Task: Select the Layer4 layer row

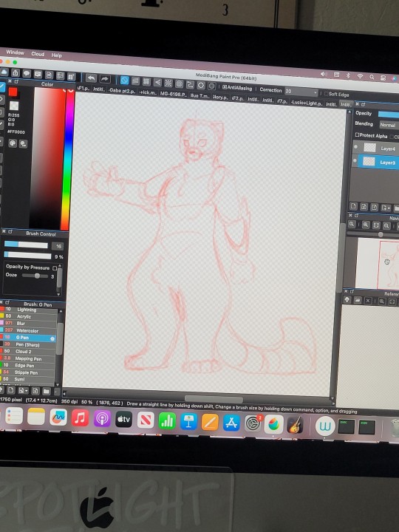Action: (375, 149)
